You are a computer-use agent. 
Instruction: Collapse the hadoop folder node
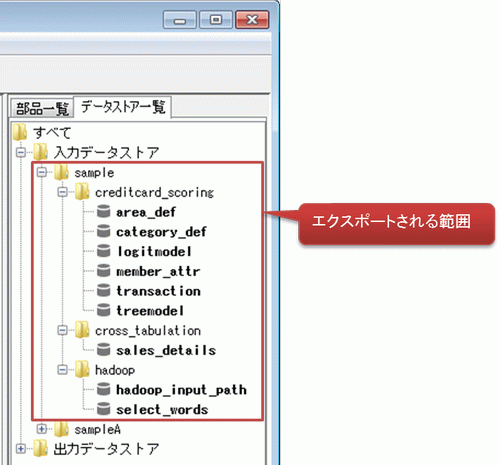[62, 370]
